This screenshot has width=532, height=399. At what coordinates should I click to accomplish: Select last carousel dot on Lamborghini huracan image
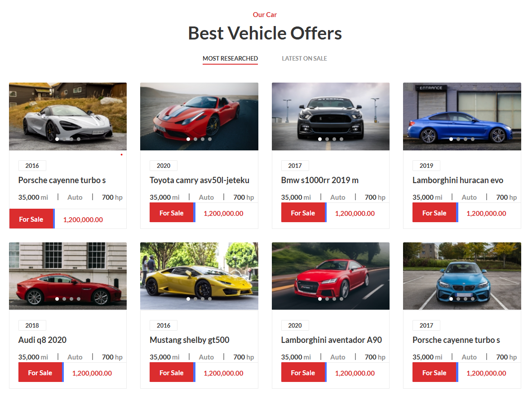pyautogui.click(x=473, y=139)
